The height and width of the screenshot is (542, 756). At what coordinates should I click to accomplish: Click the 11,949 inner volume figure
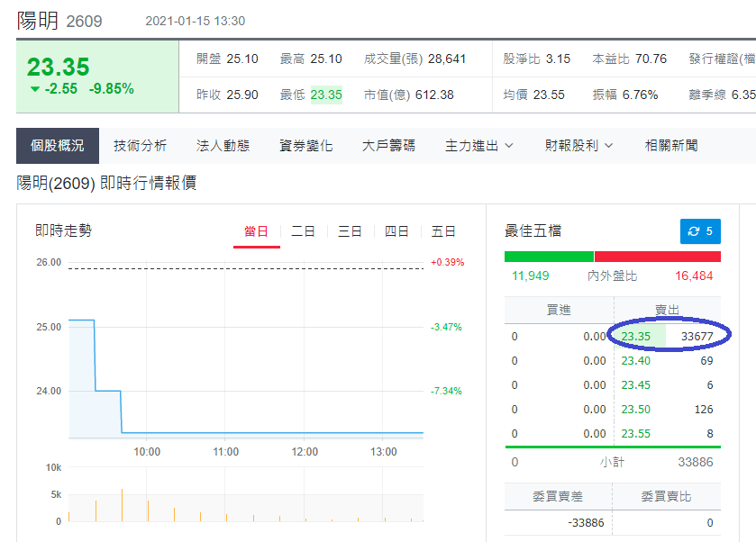[x=531, y=276]
